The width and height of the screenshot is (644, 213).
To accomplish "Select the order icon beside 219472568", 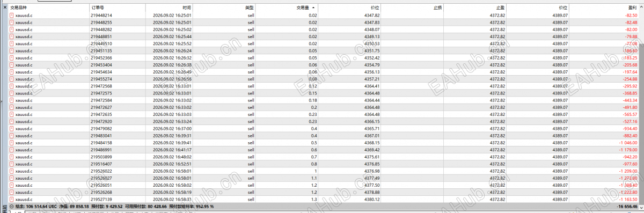I will (12, 86).
